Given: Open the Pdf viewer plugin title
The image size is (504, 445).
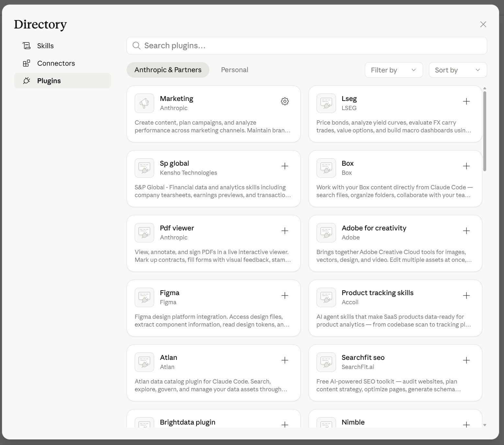Looking at the screenshot, I should coord(177,228).
